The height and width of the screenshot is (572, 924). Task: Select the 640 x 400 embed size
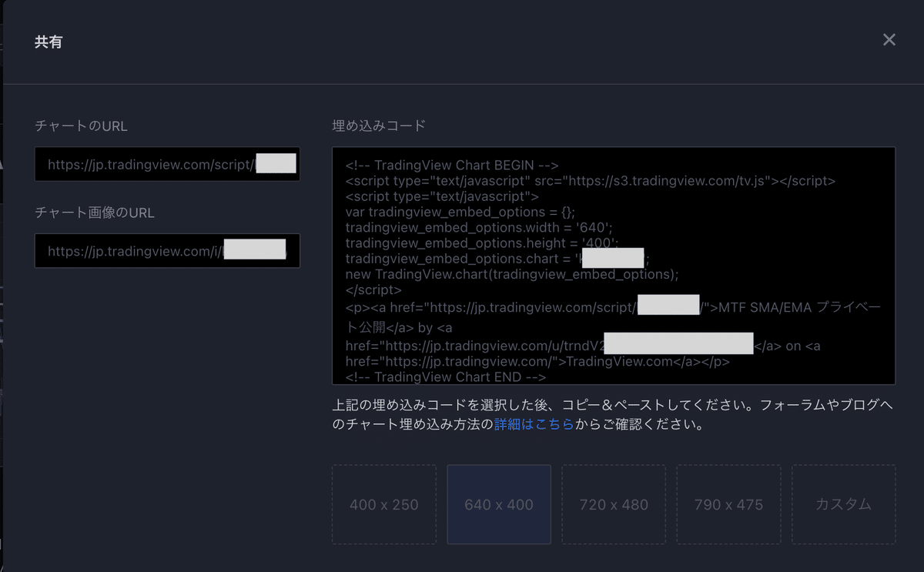pos(499,504)
